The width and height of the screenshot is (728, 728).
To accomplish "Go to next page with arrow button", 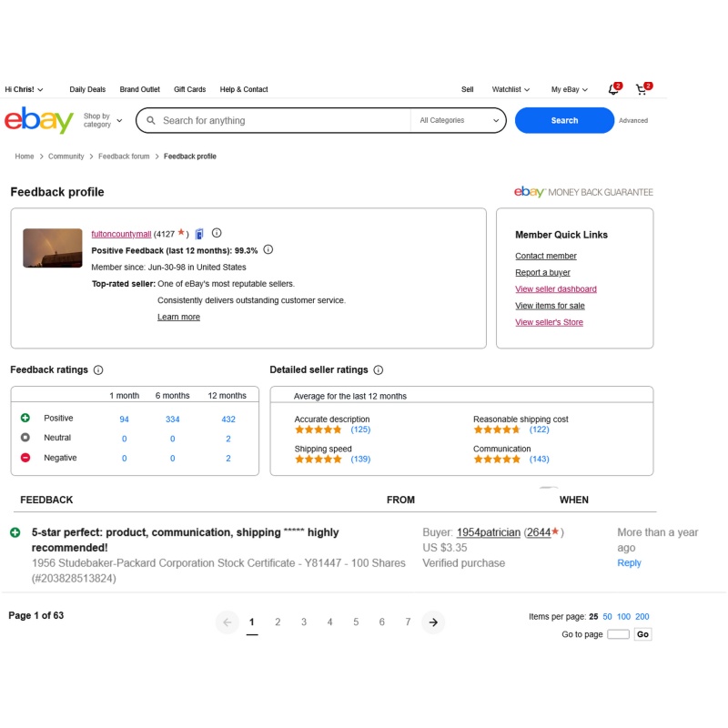I will (433, 622).
